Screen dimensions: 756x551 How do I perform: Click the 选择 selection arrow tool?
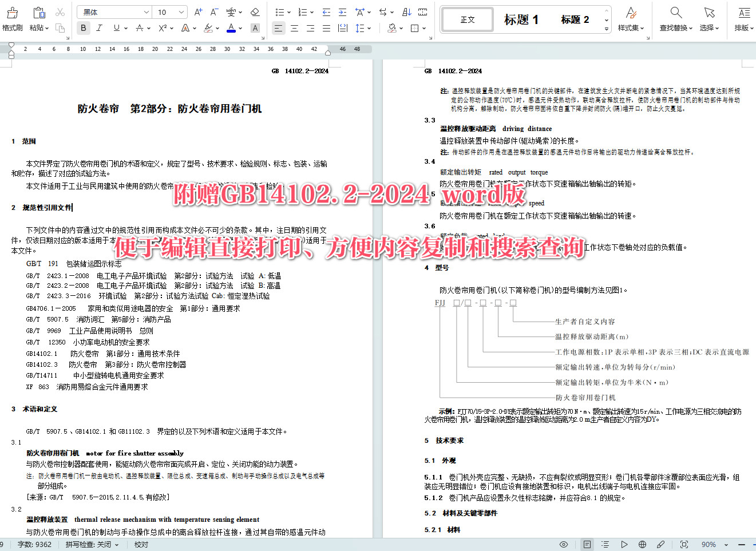(x=709, y=17)
